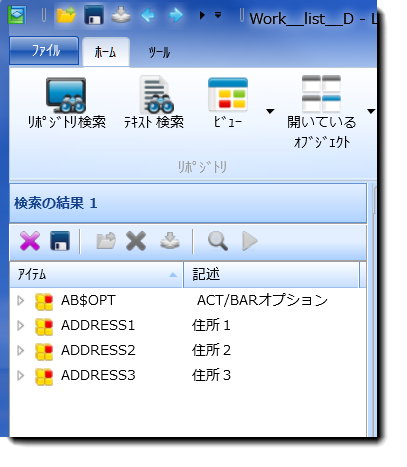Click the open folder icon in title bar

click(x=66, y=15)
